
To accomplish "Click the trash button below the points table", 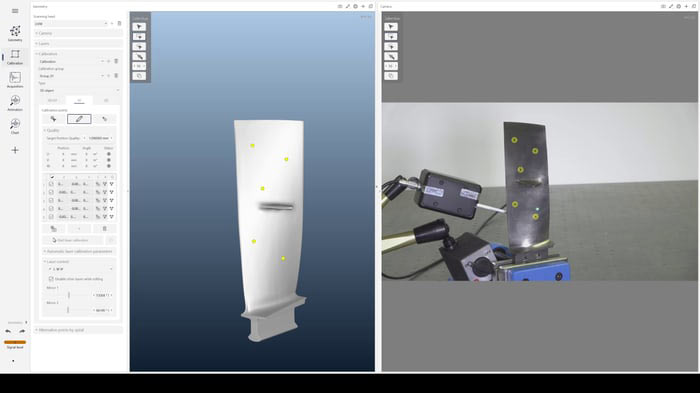I will click(x=104, y=229).
